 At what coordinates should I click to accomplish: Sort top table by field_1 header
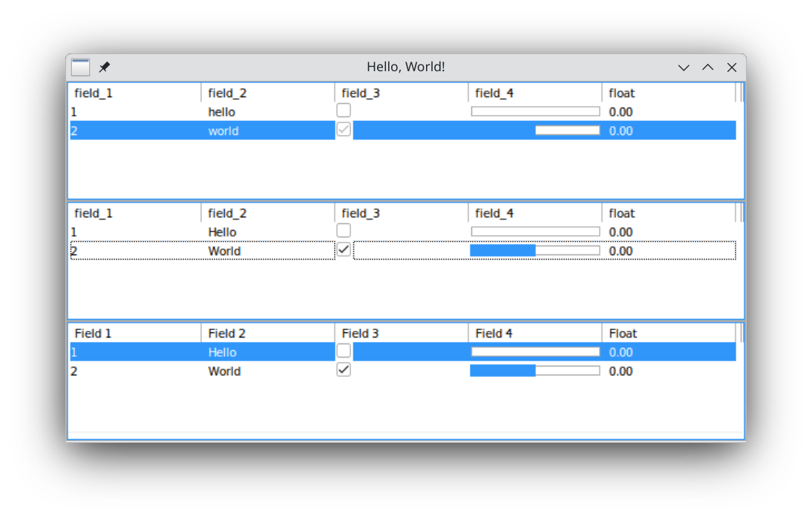pos(134,93)
